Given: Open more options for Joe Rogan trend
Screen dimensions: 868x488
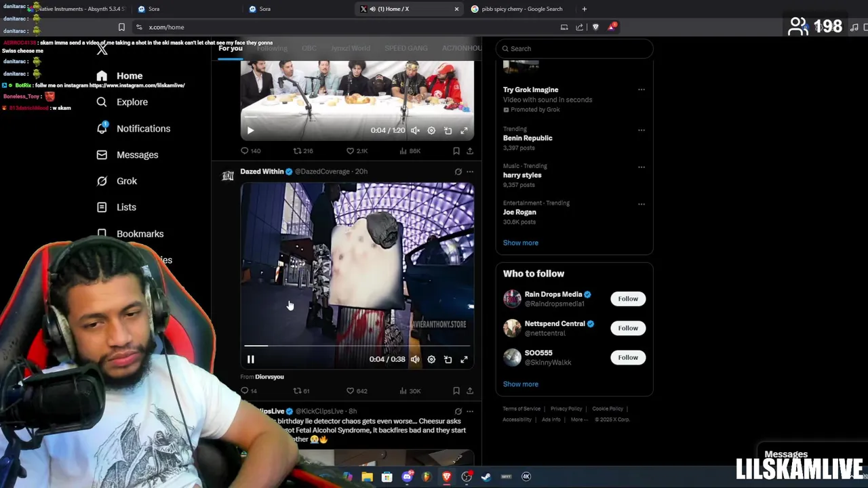Looking at the screenshot, I should coord(641,203).
